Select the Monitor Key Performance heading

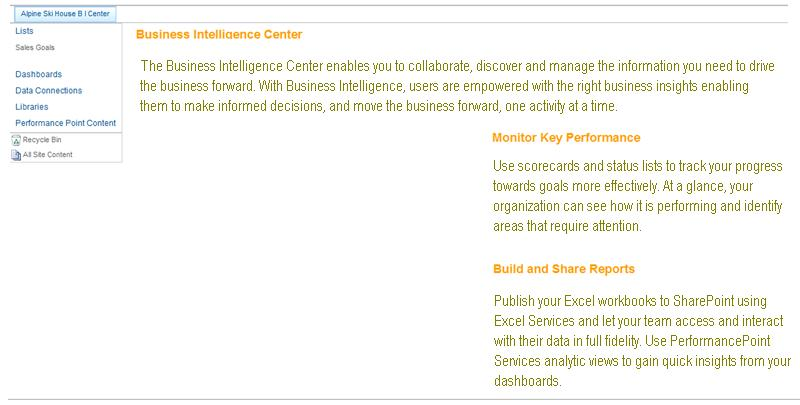pos(566,138)
